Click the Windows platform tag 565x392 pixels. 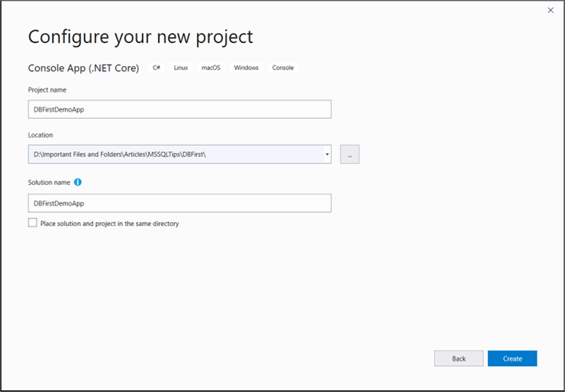point(246,68)
